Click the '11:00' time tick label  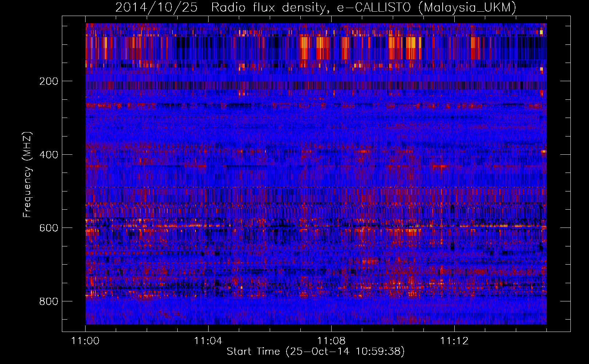click(85, 341)
